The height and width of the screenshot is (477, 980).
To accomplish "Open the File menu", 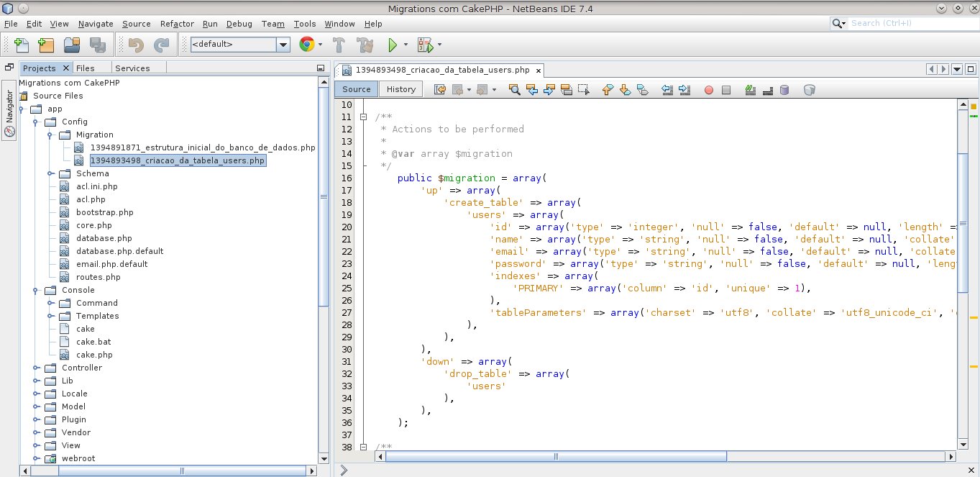I will 10,24.
